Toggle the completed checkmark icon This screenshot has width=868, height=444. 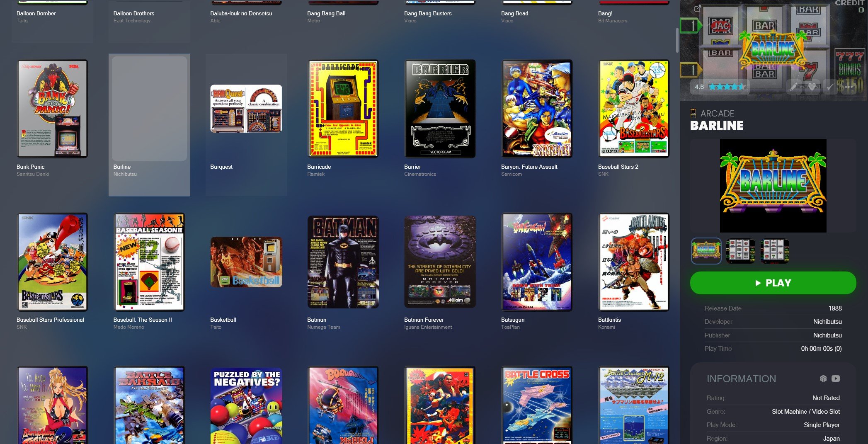pos(830,87)
